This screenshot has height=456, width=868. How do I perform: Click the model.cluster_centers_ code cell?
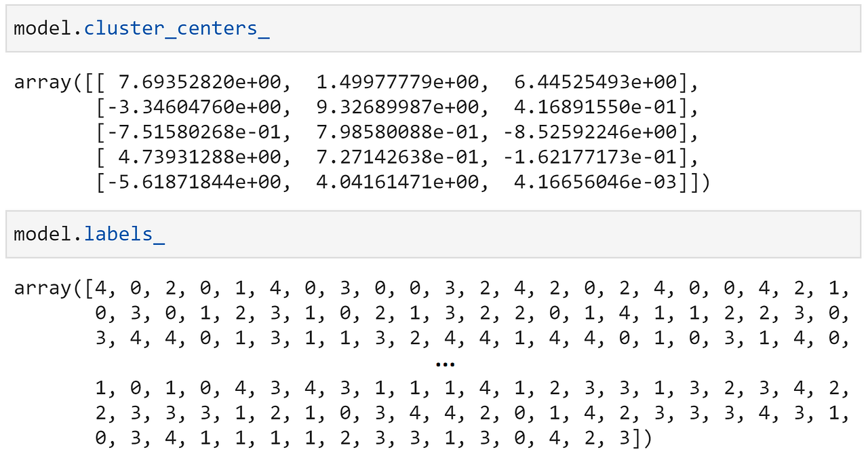434,28
